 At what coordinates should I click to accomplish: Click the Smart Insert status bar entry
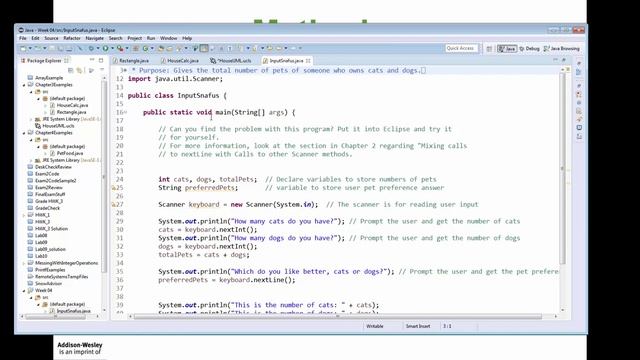click(418, 327)
